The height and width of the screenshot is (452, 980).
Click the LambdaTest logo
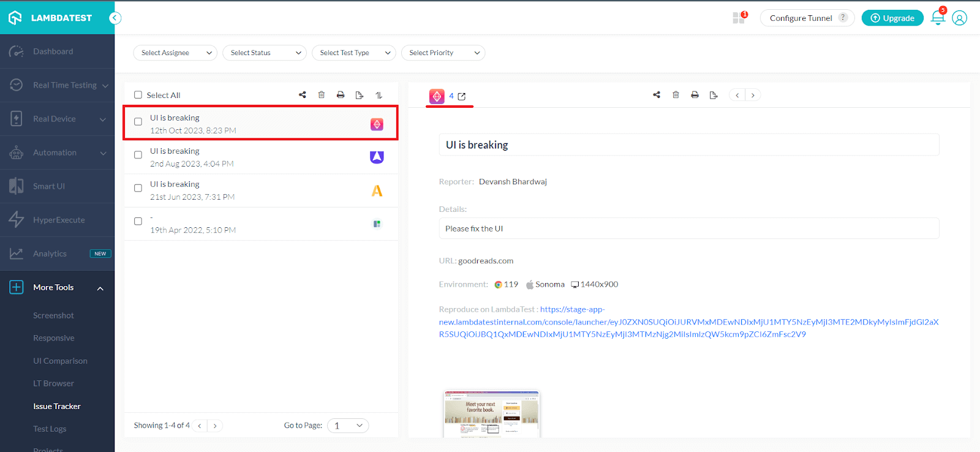tap(50, 18)
